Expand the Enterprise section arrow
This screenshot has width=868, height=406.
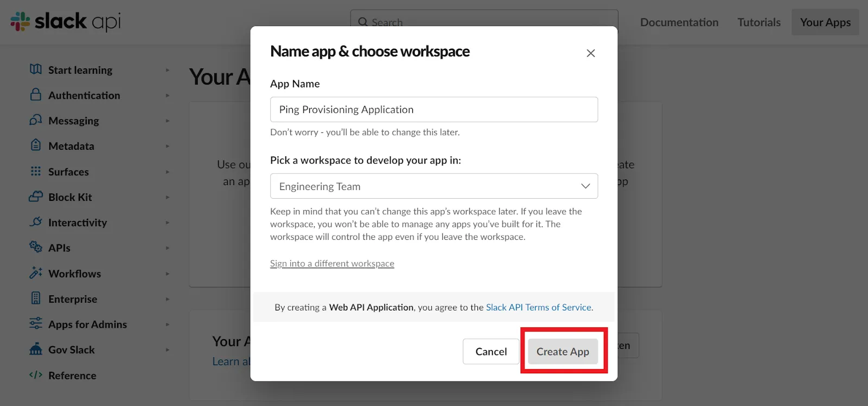coord(168,299)
